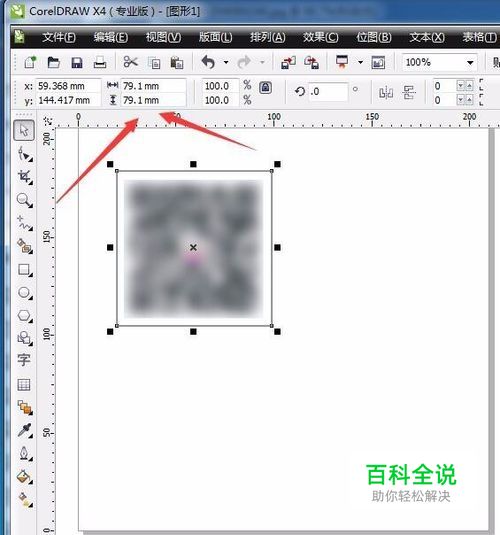This screenshot has height=535, width=500.
Task: Open the 100% zoom level dropdown
Action: pyautogui.click(x=470, y=63)
